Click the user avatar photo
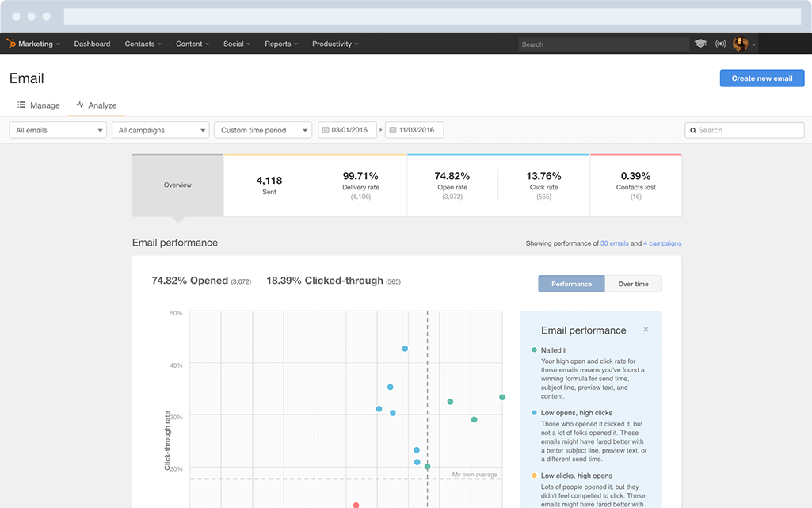The width and height of the screenshot is (812, 508). (x=740, y=44)
